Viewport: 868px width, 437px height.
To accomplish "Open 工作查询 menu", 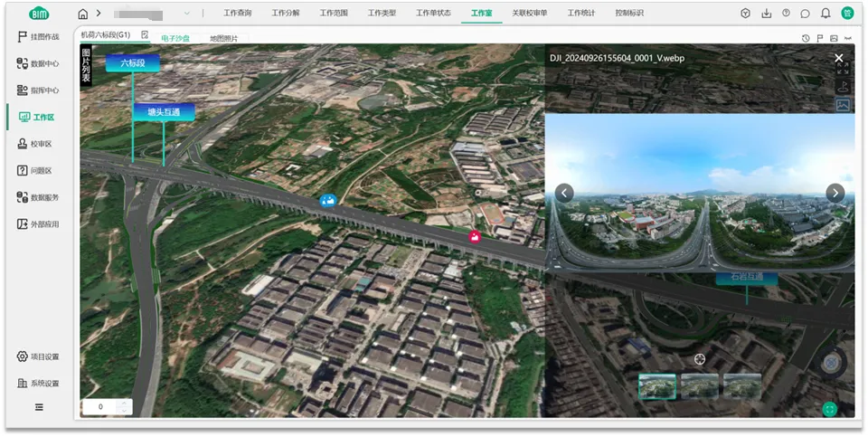I will click(238, 14).
